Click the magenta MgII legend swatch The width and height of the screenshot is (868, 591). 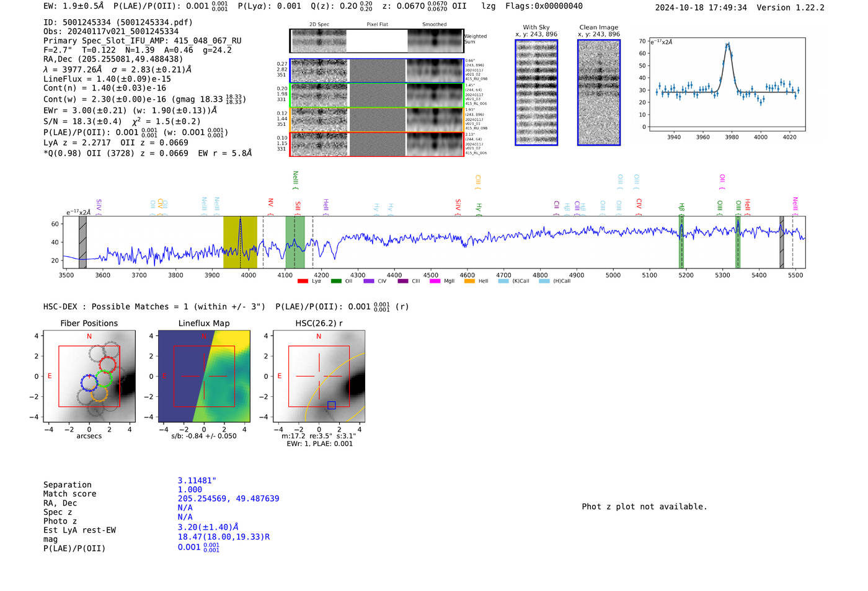coord(435,282)
